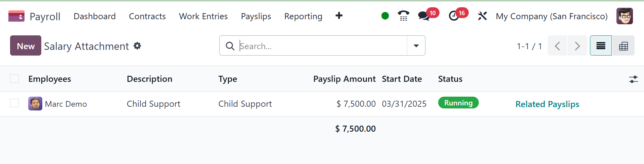Viewport: 644px width, 164px height.
Task: Click the New button
Action: (26, 46)
